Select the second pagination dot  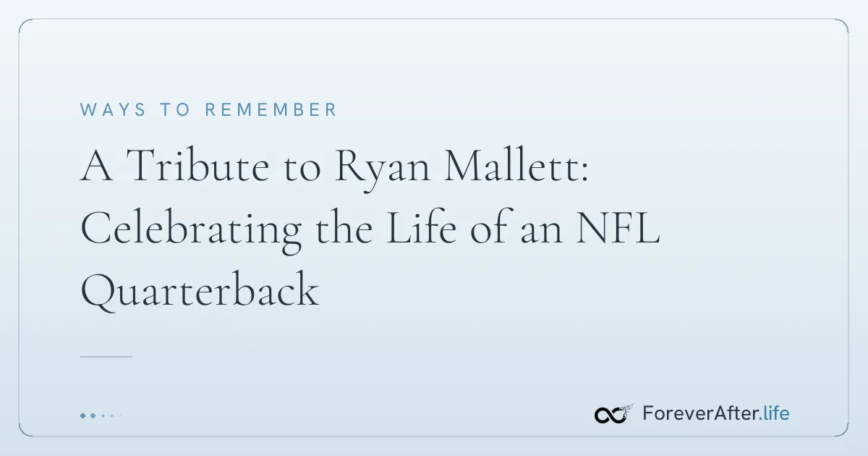pyautogui.click(x=93, y=415)
